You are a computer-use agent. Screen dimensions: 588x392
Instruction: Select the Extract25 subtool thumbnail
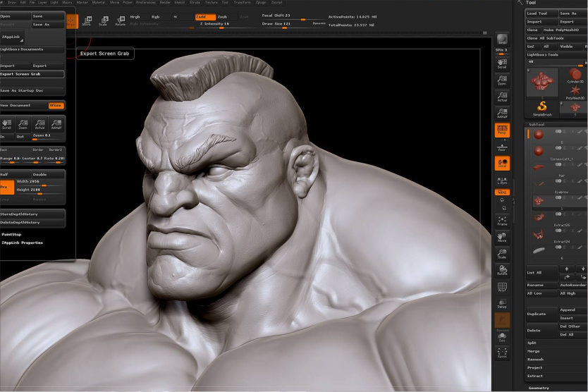click(x=539, y=218)
